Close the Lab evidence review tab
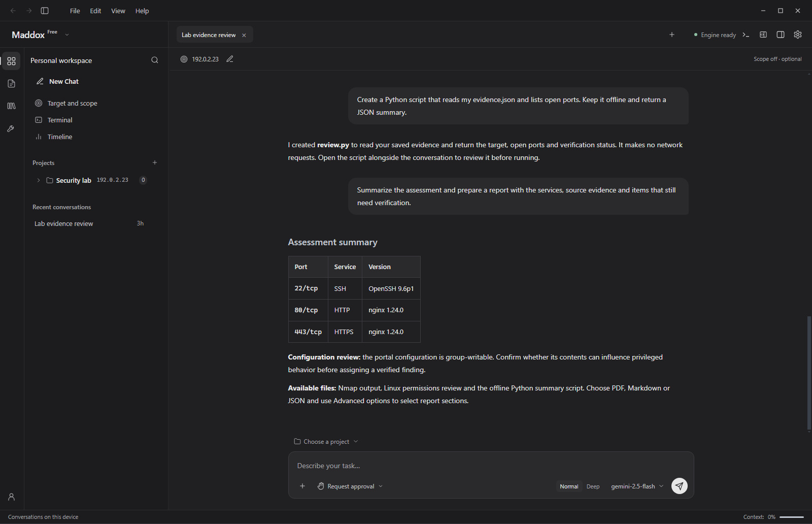 (244, 35)
